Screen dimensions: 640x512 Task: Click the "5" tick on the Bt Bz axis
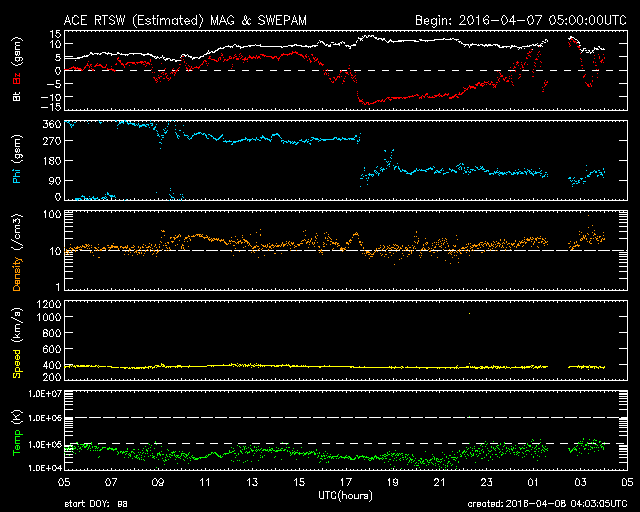pyautogui.click(x=58, y=58)
